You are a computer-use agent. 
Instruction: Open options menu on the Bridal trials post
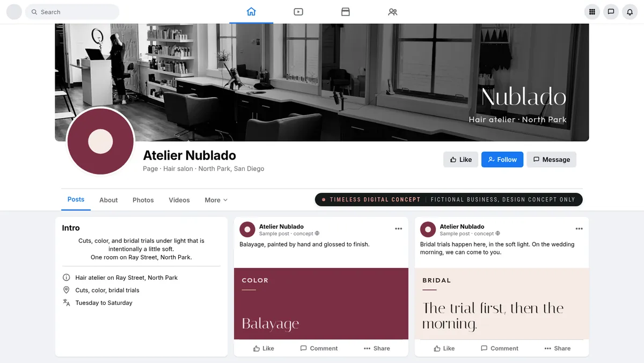pyautogui.click(x=579, y=229)
